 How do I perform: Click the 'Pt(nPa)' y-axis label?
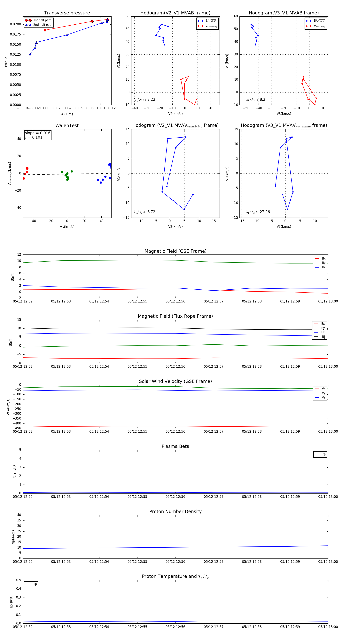pyautogui.click(x=6, y=61)
